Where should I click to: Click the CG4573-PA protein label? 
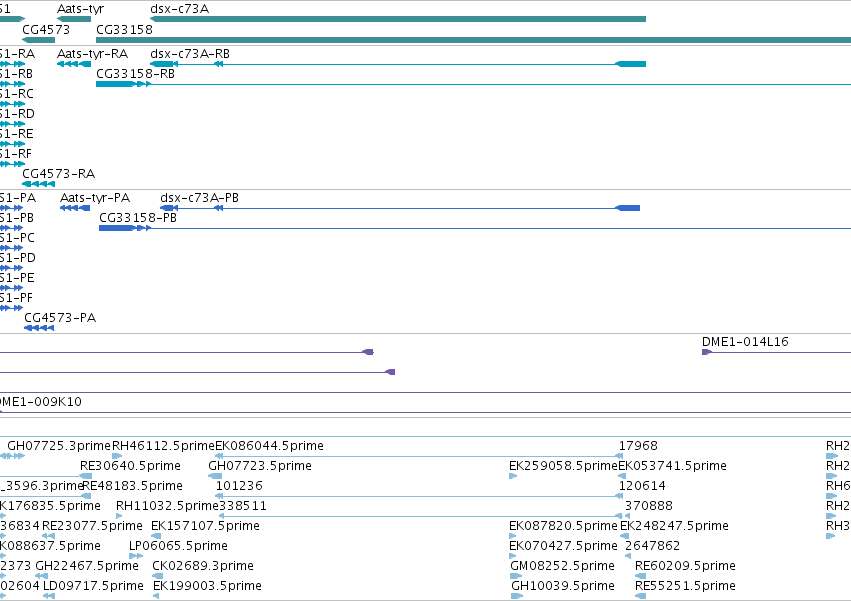tap(60, 318)
